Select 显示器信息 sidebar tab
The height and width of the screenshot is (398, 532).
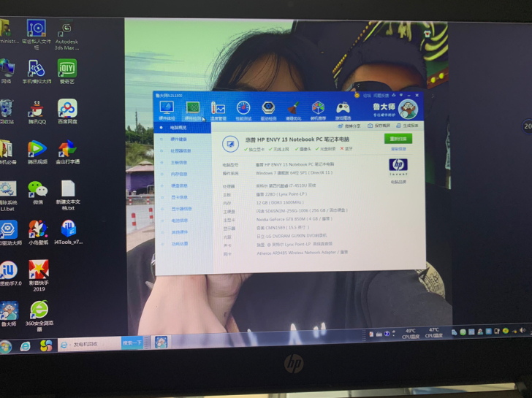[181, 209]
